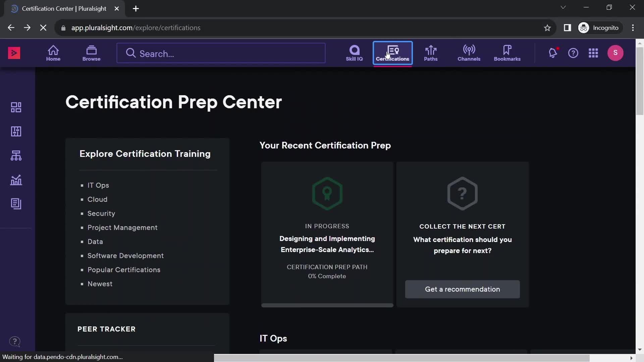Select Security category link
Image resolution: width=644 pixels, height=362 pixels.
(x=101, y=214)
